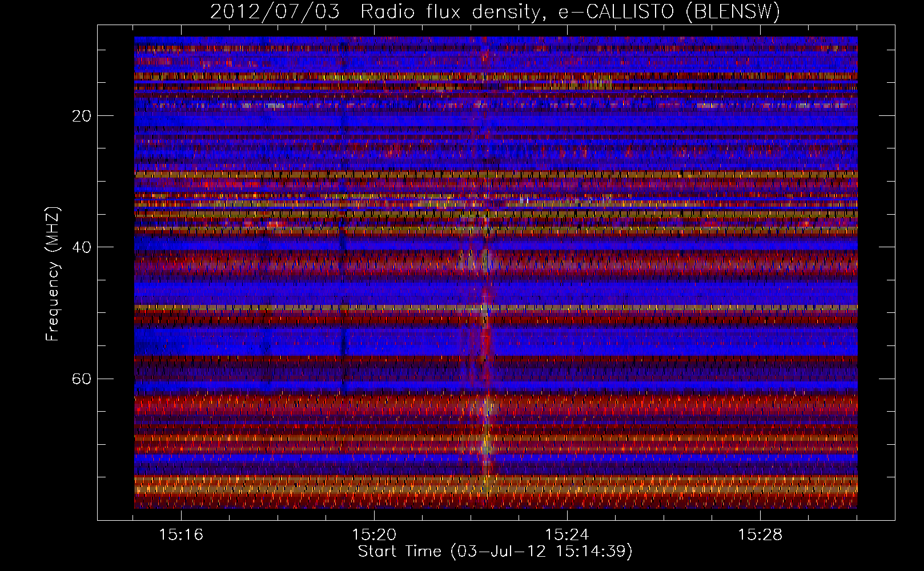Image resolution: width=924 pixels, height=571 pixels.
Task: Click the 20 MHz frequency tick label
Action: 82,116
